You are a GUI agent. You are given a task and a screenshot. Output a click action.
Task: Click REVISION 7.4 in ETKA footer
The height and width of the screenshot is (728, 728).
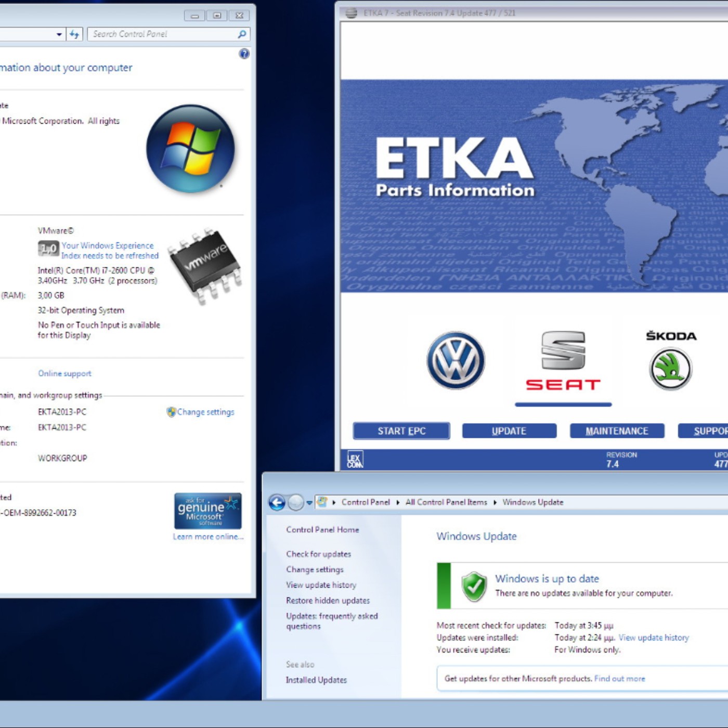coord(621,460)
